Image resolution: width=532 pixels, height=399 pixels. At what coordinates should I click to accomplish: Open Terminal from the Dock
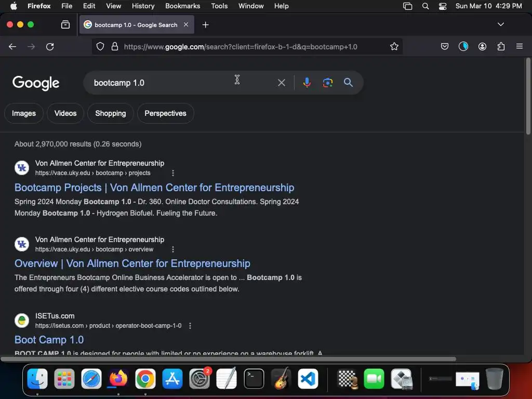tap(254, 379)
